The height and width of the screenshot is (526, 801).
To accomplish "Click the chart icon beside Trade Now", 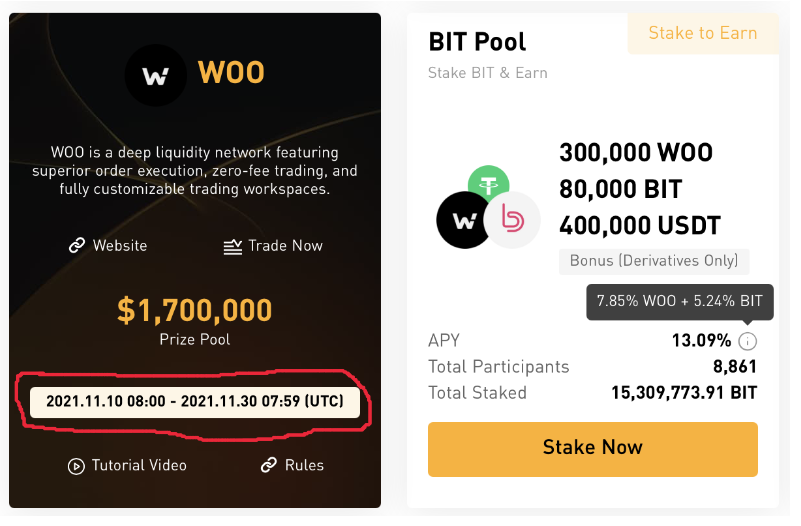I will point(232,245).
